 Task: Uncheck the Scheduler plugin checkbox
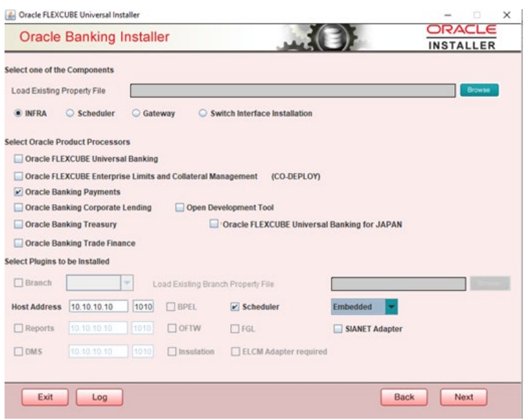(x=235, y=307)
